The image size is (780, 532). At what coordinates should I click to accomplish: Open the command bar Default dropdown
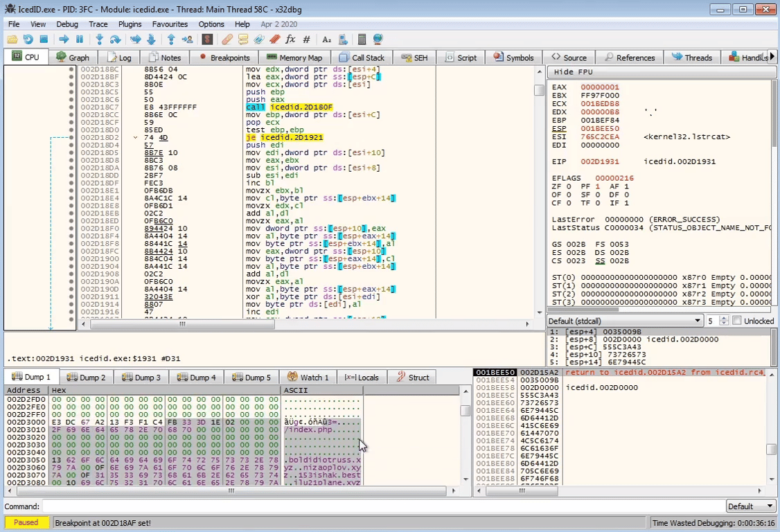click(x=750, y=506)
